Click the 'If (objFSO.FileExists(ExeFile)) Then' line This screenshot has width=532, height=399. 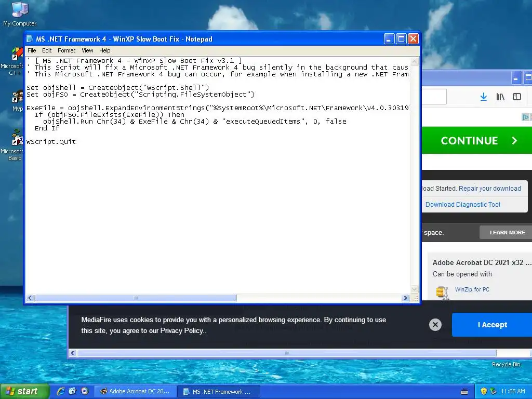109,115
